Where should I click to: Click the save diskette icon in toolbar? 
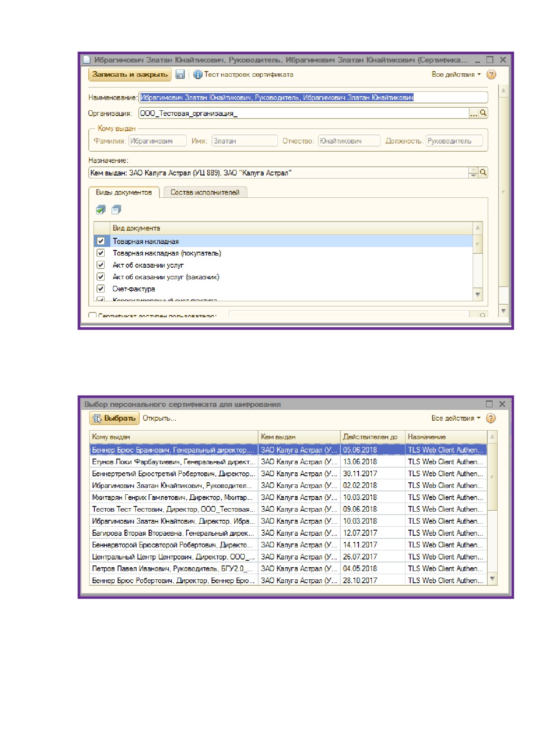point(180,75)
